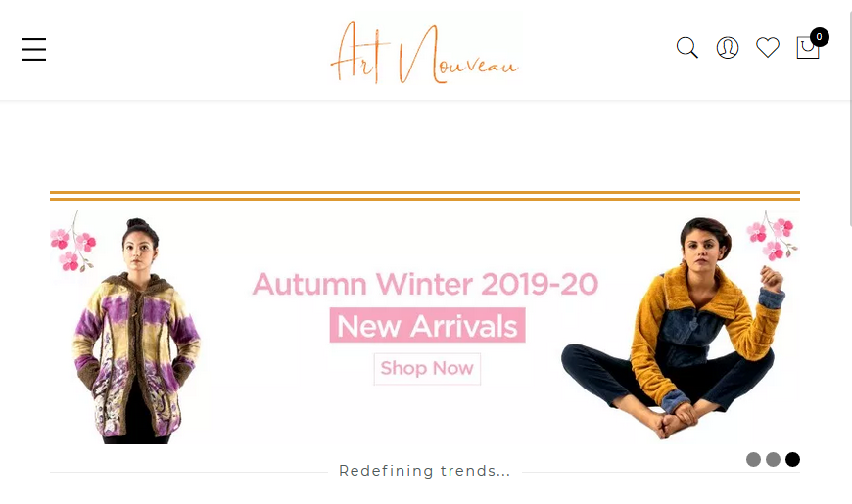Viewport: 852px width, 504px height.
Task: Click the Autumn Winter 2019-20 heading
Action: 425,284
